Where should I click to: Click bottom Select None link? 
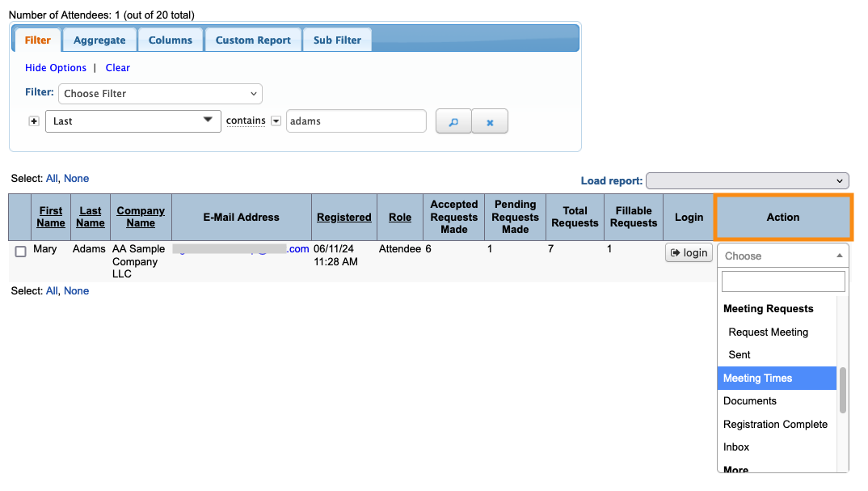pos(77,291)
